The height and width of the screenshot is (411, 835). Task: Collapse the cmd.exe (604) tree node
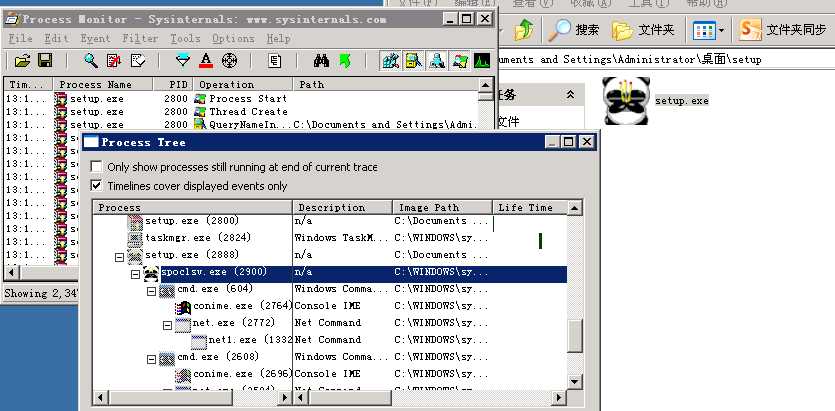coord(152,291)
